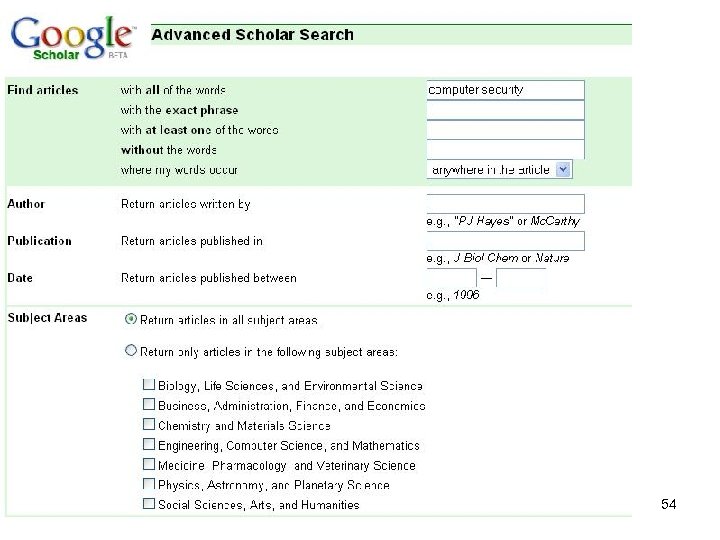Click the 'with all of the words' field

click(x=505, y=90)
